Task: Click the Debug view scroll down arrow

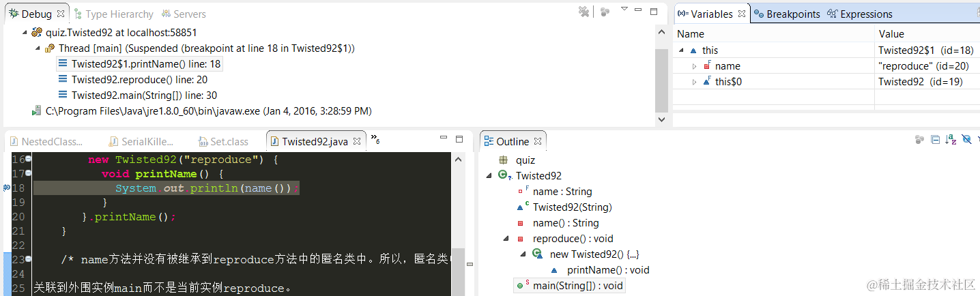Action: 661,119
